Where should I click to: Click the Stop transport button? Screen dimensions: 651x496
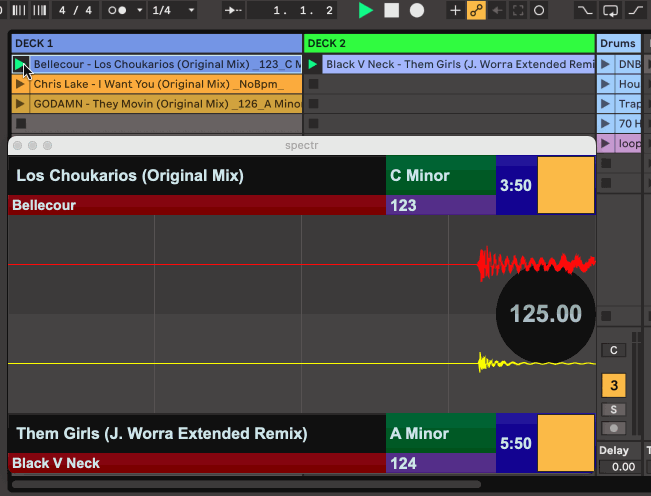point(391,10)
